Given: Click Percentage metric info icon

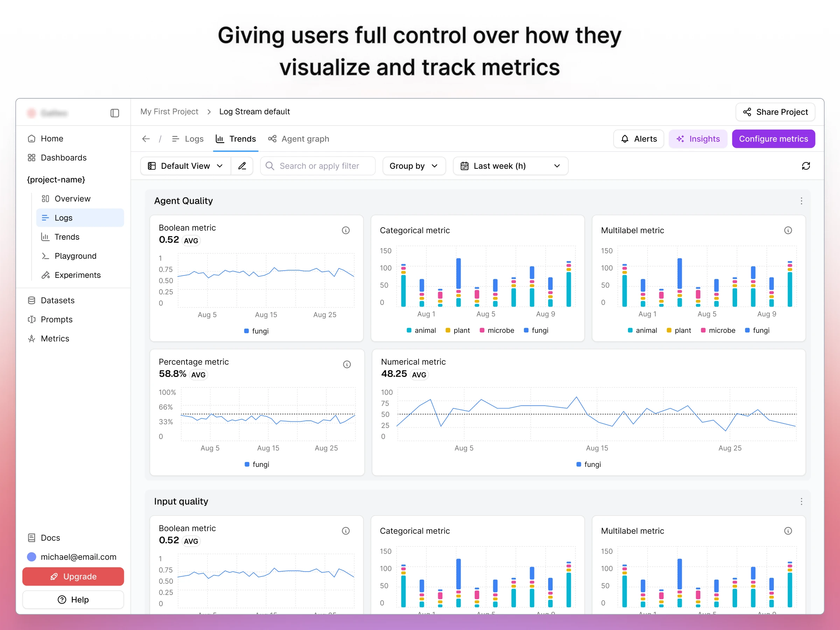Looking at the screenshot, I should 347,364.
